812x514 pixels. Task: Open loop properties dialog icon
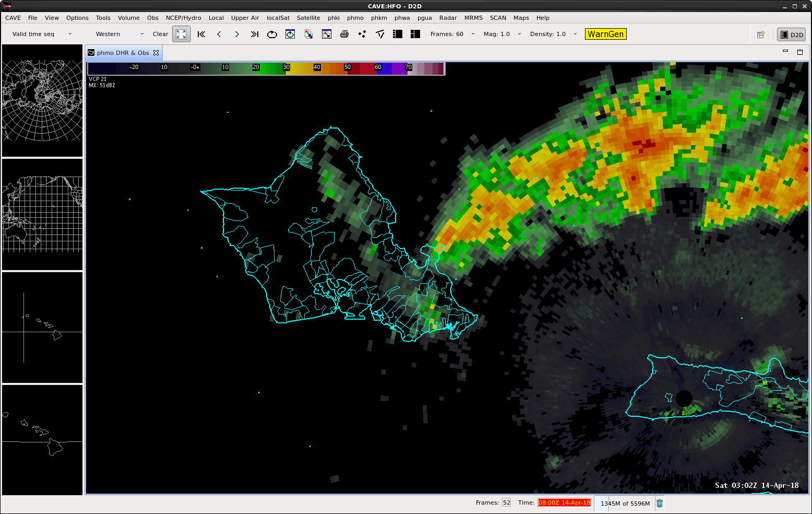pyautogui.click(x=290, y=34)
